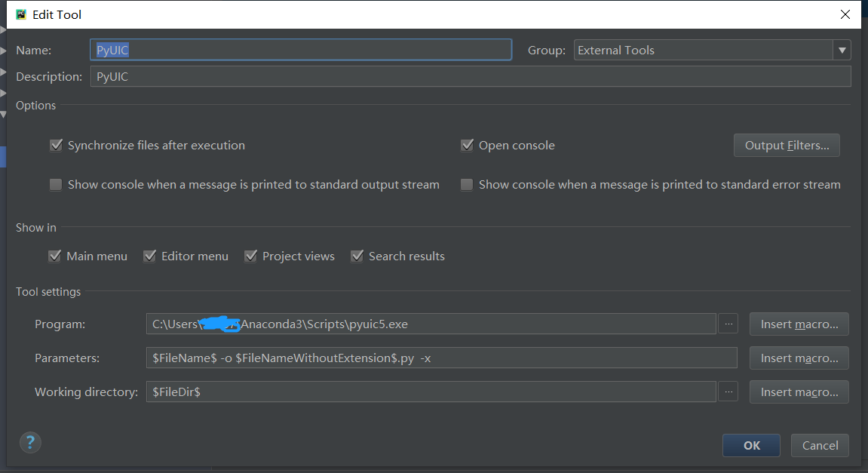Open Output Filters dialog
This screenshot has height=473, width=868.
(x=787, y=145)
